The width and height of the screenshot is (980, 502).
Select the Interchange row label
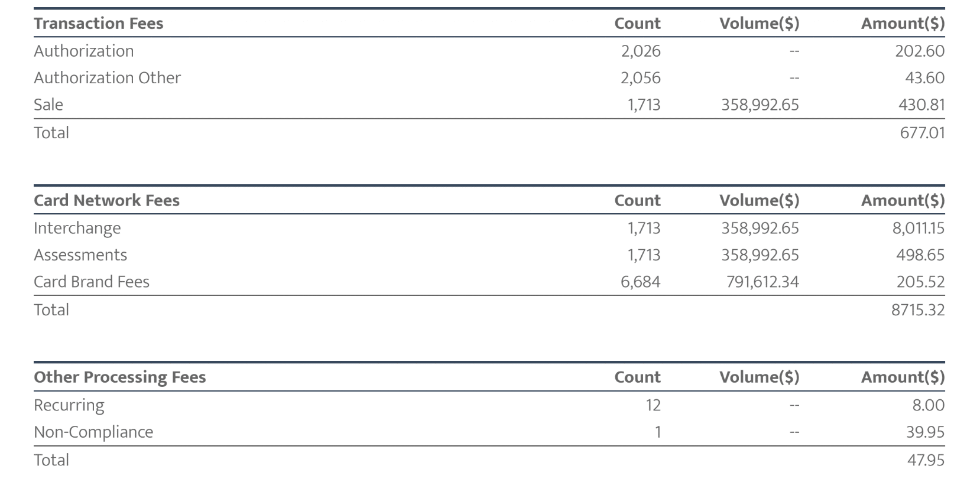click(x=77, y=228)
